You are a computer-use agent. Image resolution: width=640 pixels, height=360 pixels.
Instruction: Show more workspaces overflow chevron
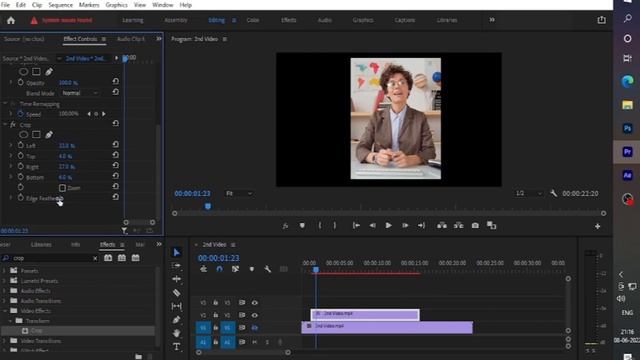tap(492, 20)
